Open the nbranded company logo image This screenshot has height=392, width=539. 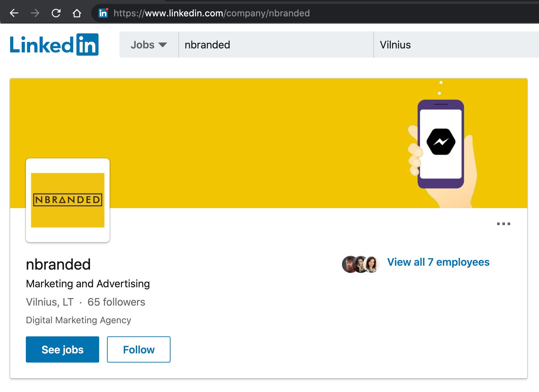(68, 200)
